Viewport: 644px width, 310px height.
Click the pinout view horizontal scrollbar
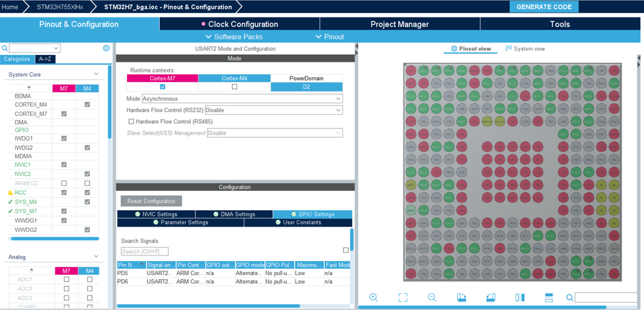[x=483, y=307]
